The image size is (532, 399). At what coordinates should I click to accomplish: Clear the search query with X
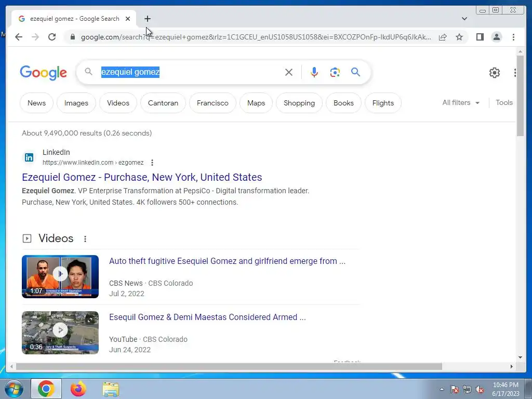point(289,72)
